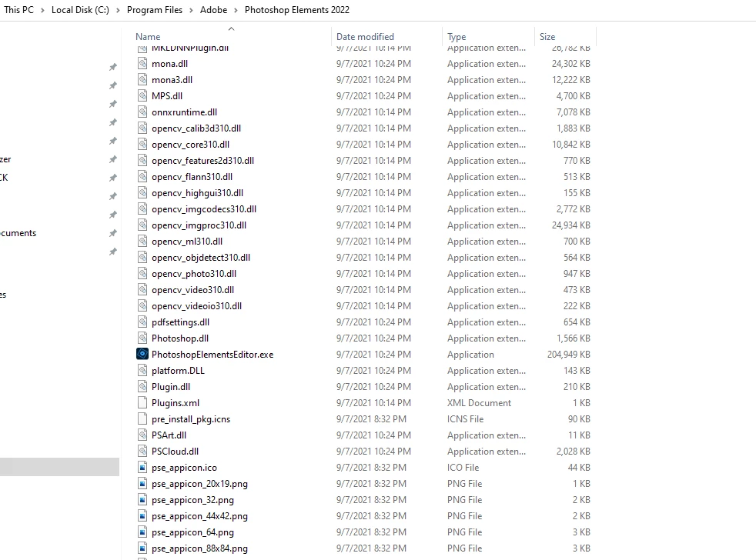The image size is (756, 560).
Task: Click the Plugins.xml document icon
Action: point(142,402)
